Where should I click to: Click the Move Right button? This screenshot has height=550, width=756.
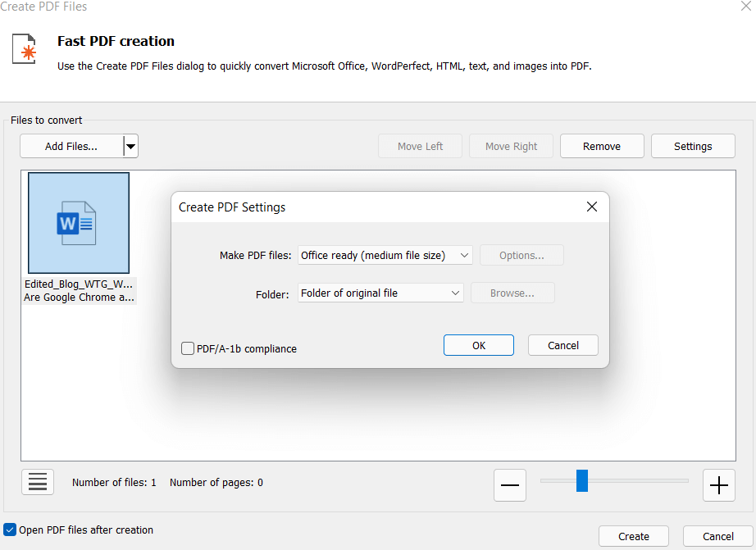511,146
